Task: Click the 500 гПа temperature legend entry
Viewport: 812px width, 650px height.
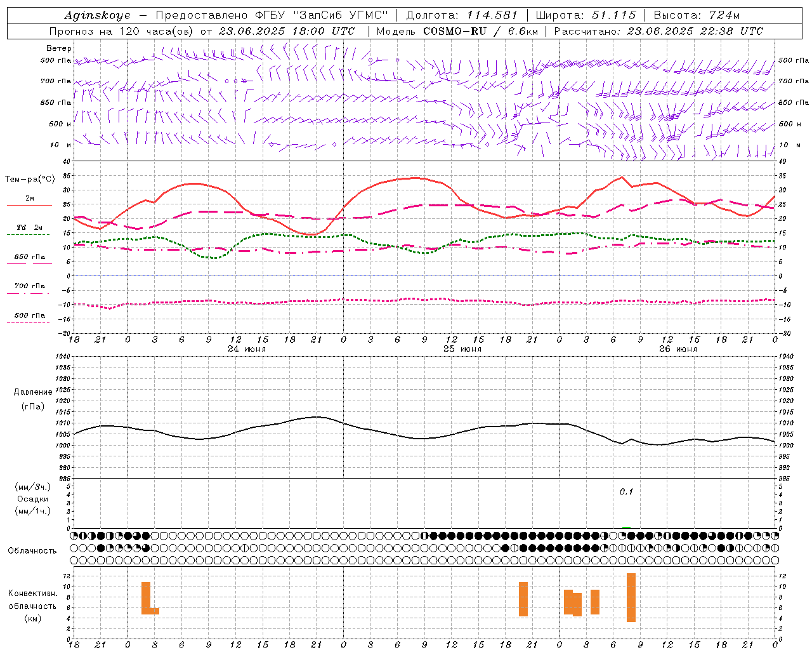Action: point(30,315)
